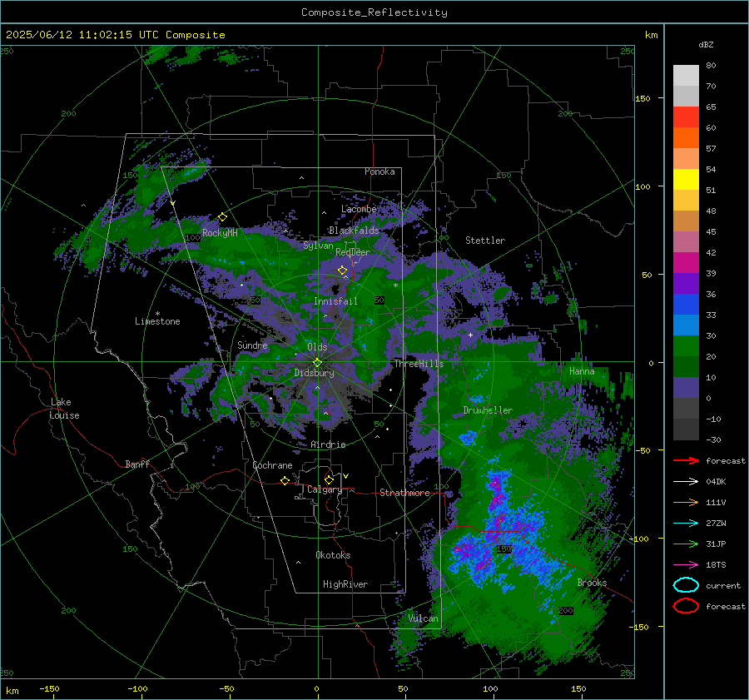
Task: Click the green 31JP arrow icon
Action: coord(686,544)
